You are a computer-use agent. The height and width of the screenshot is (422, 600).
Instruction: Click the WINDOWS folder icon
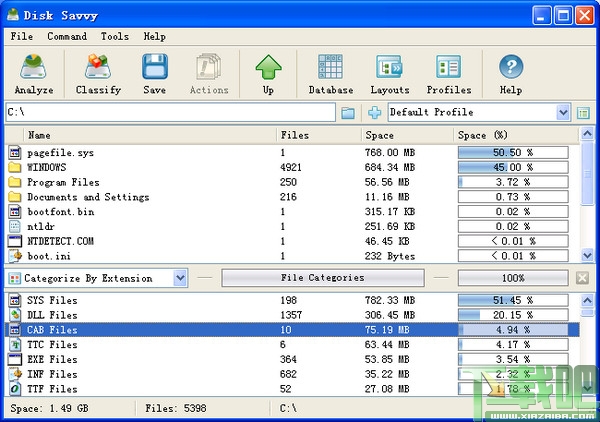[15, 167]
